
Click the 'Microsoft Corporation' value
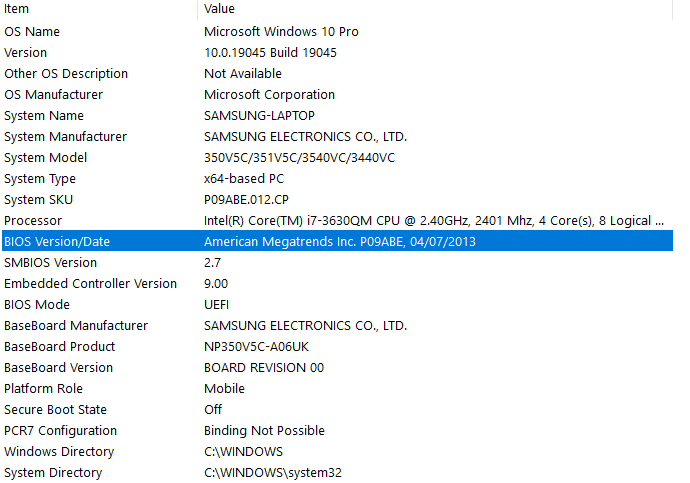269,95
